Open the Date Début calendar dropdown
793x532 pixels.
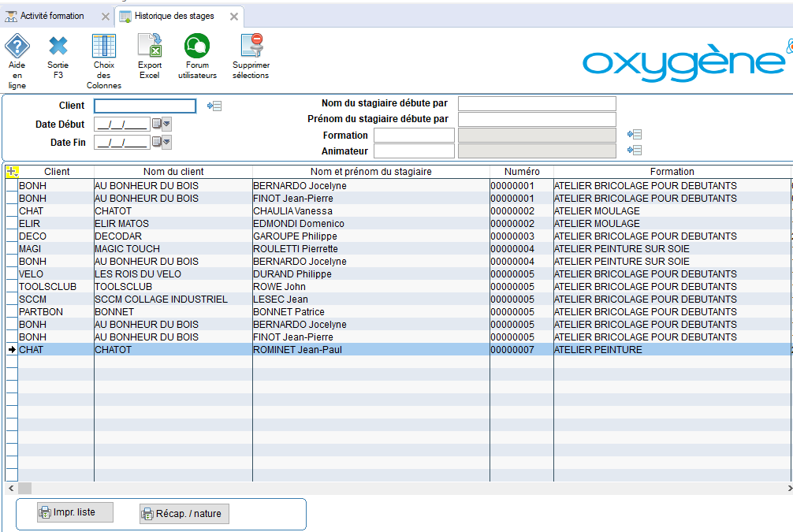162,125
